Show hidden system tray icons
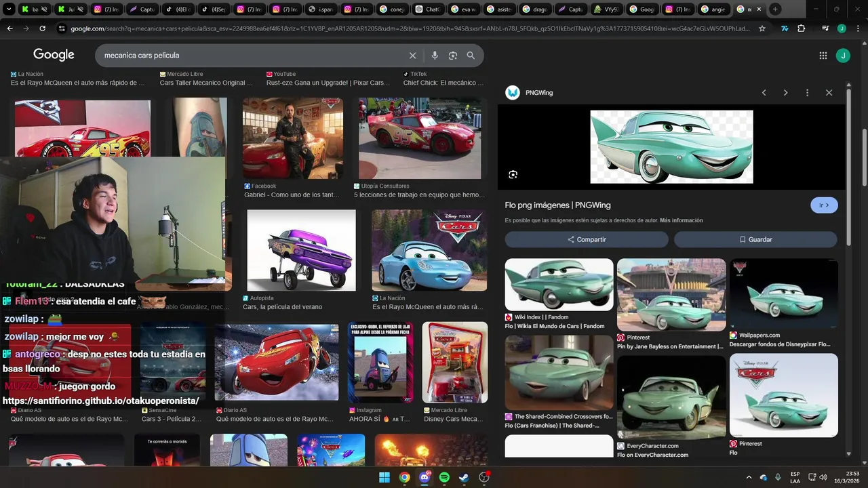 click(749, 477)
